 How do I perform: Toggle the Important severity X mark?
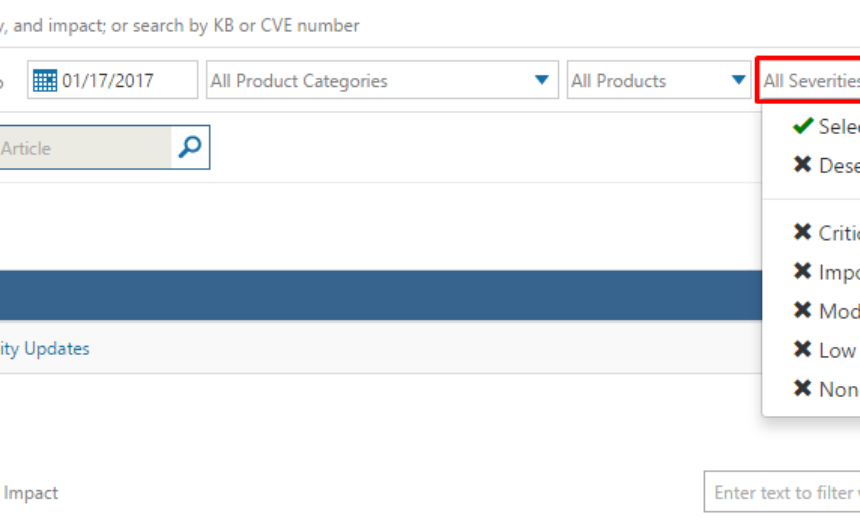point(802,271)
